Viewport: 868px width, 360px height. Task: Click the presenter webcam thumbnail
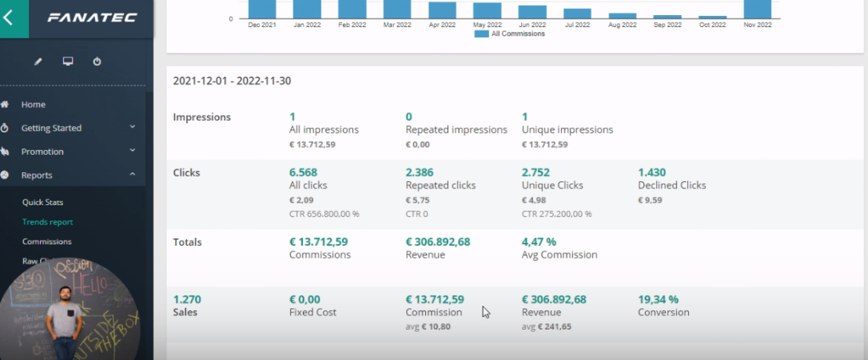pos(70,310)
